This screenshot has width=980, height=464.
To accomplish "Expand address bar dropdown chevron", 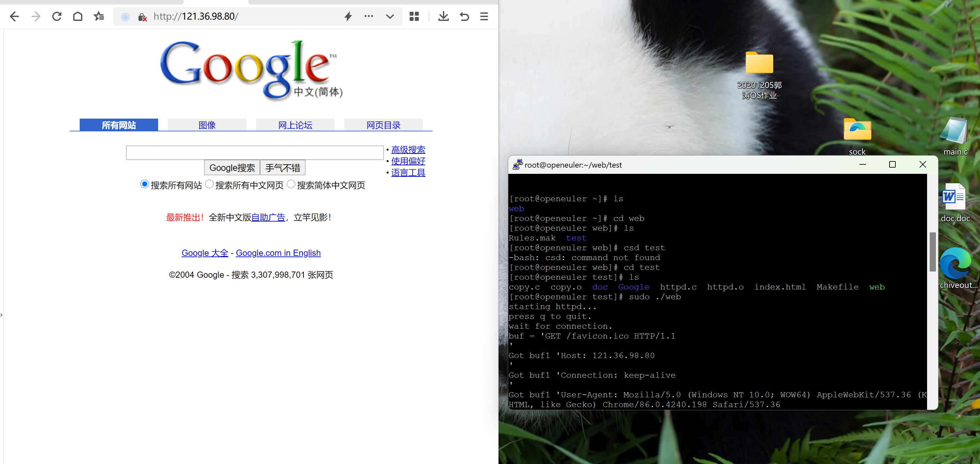I will point(390,16).
